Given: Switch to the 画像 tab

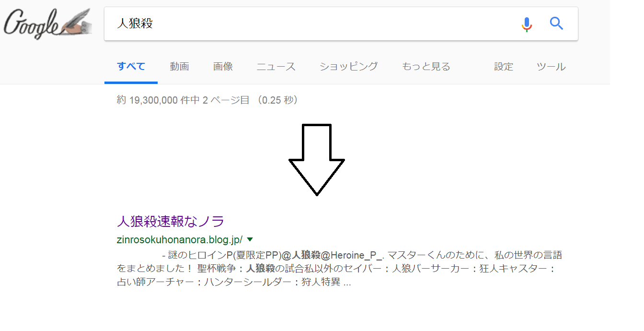Looking at the screenshot, I should tap(223, 67).
